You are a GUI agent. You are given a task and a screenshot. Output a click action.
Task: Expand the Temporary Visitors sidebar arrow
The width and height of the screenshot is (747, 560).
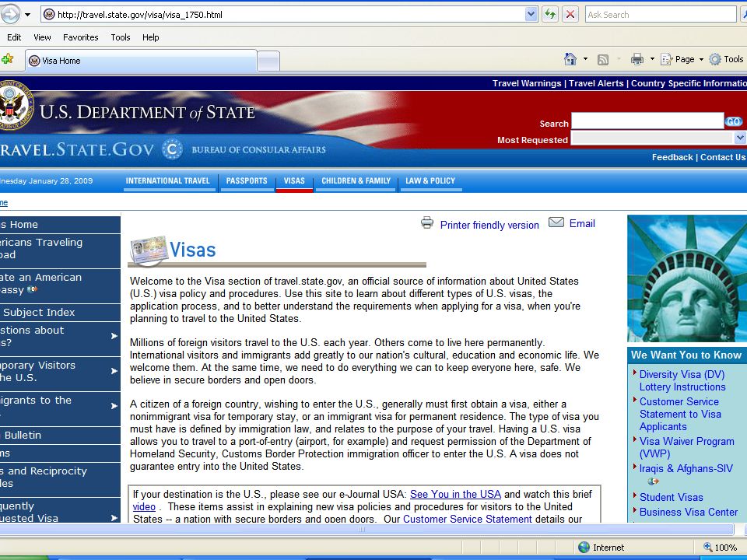[114, 371]
